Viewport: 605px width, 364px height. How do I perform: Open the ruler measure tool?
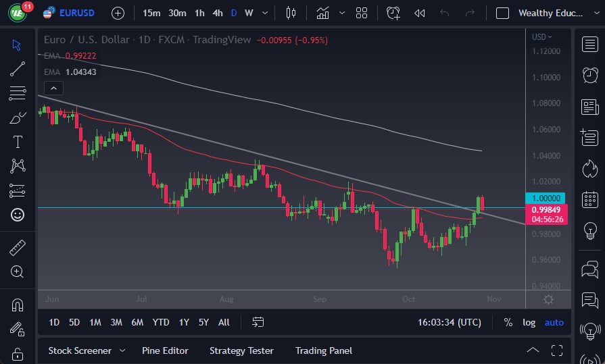pos(18,248)
